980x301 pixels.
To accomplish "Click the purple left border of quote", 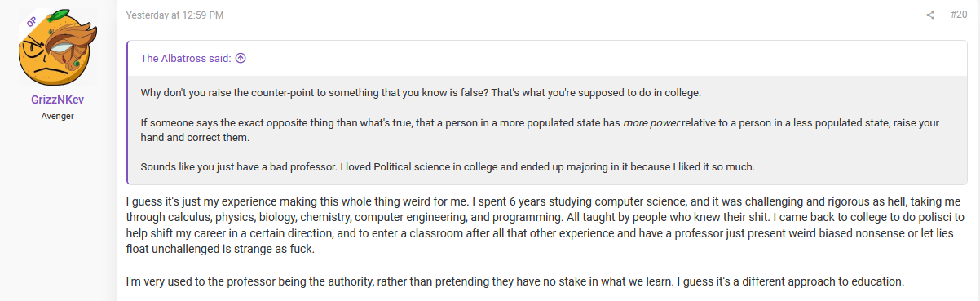I will (x=128, y=113).
